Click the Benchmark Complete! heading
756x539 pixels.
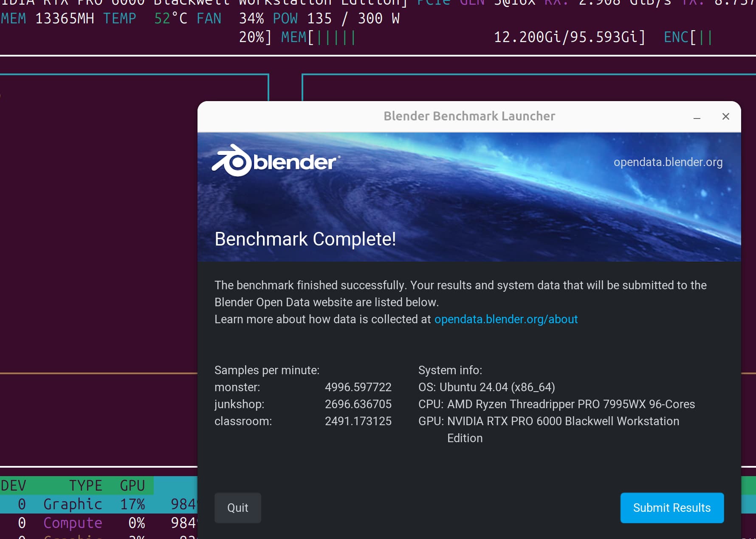(x=305, y=239)
